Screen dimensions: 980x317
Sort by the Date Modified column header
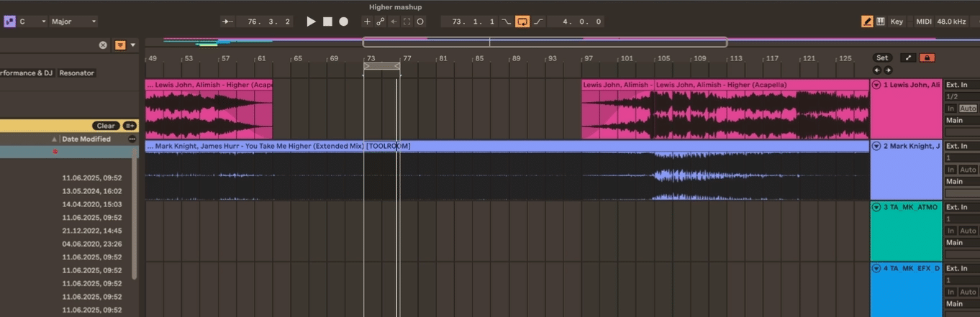86,139
